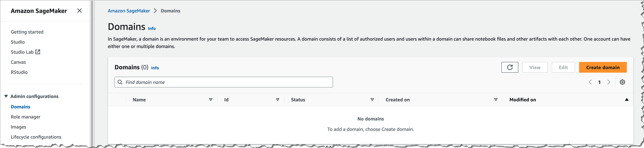Sort by Created on column arrow
This screenshot has width=644, height=148.
(x=496, y=100)
